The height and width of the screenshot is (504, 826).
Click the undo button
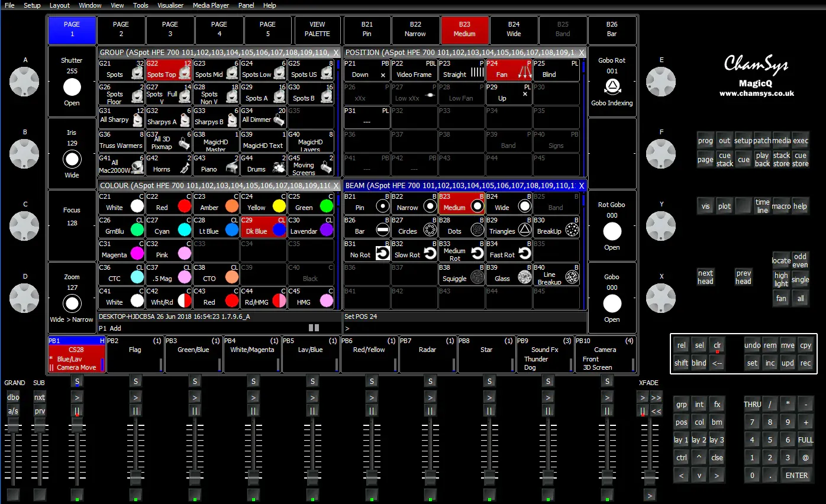752,345
